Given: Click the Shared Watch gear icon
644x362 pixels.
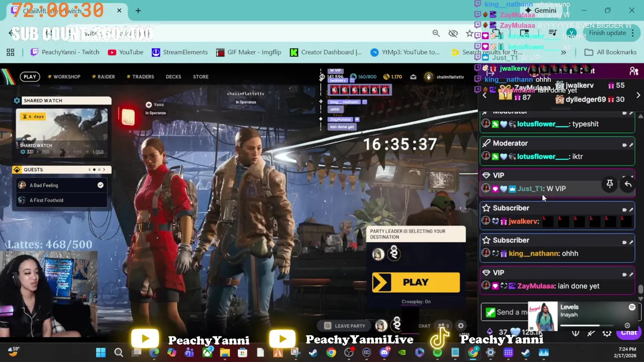Looking at the screenshot, I should click(17, 101).
